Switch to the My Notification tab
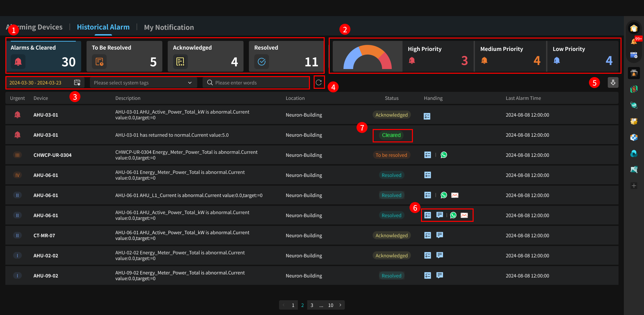This screenshot has width=644, height=315. 169,27
